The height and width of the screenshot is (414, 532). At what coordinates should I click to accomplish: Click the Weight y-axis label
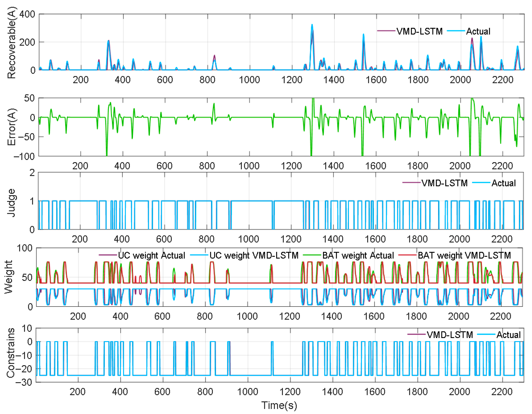point(9,277)
